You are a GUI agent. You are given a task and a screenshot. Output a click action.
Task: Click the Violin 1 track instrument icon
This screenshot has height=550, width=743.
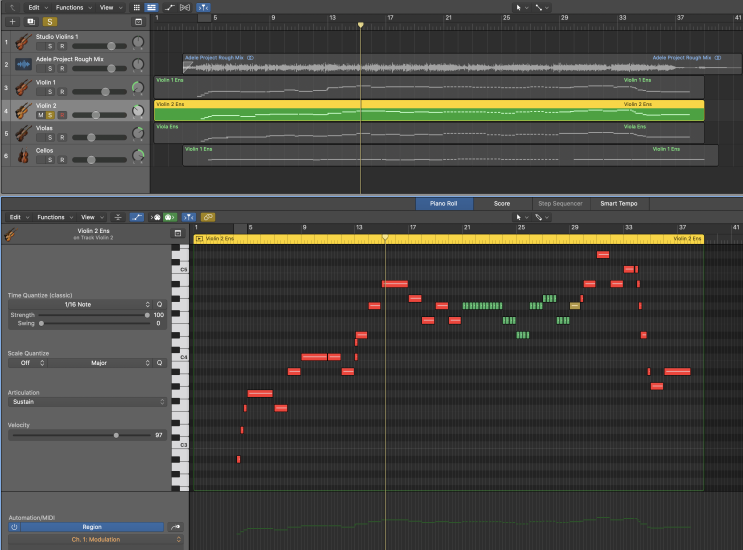22,87
